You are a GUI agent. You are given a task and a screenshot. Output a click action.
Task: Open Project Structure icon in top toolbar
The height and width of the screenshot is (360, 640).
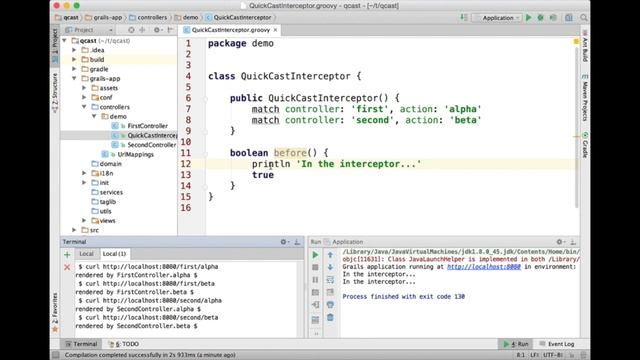coord(569,18)
